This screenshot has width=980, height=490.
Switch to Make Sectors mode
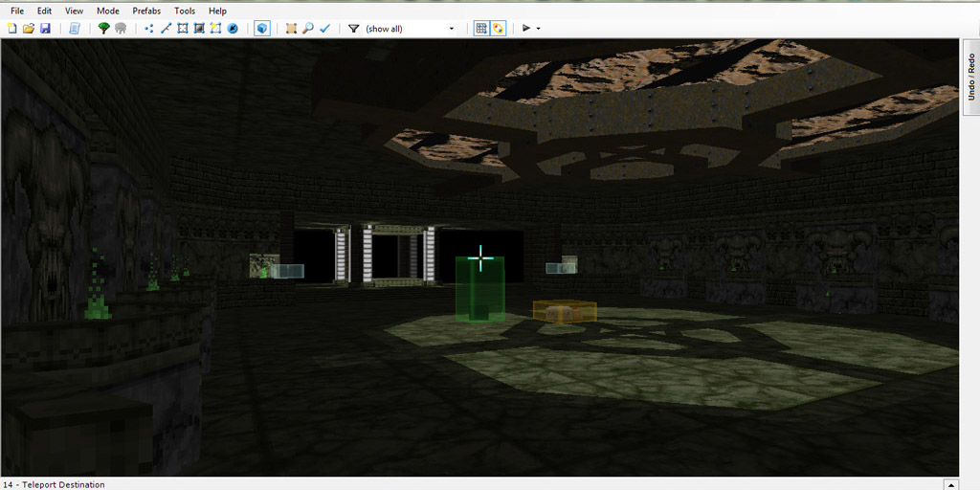[x=215, y=28]
